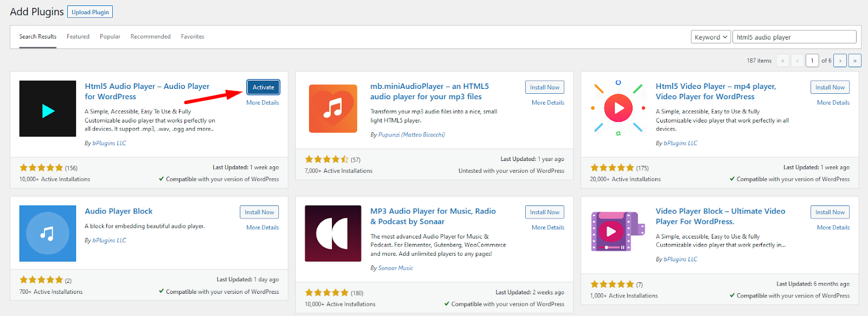Click the '187 items' count text
This screenshot has height=316, width=868.
pyautogui.click(x=759, y=61)
